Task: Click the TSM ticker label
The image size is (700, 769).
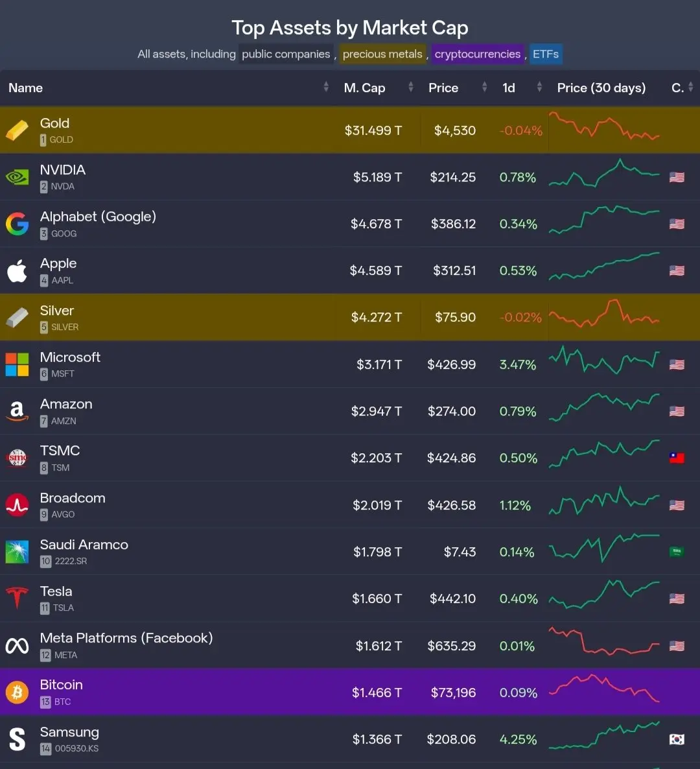Action: (60, 468)
